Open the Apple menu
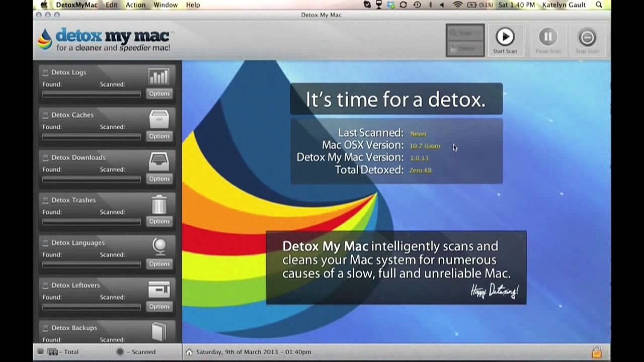 (x=44, y=5)
